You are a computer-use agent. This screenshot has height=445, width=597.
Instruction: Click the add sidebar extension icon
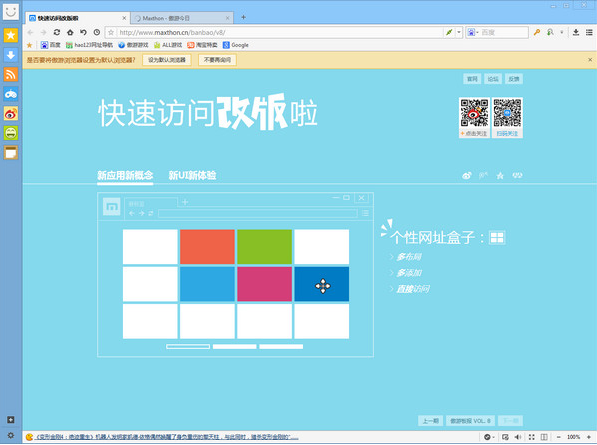pyautogui.click(x=11, y=419)
